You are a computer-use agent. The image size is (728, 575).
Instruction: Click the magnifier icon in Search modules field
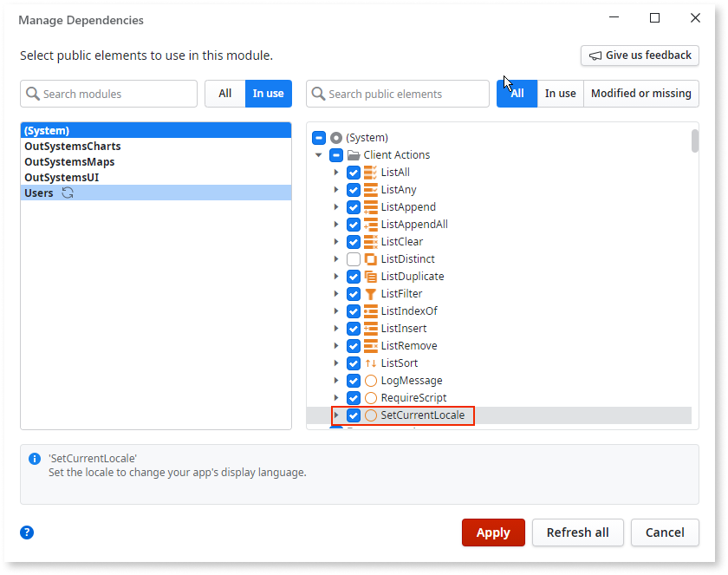(32, 93)
